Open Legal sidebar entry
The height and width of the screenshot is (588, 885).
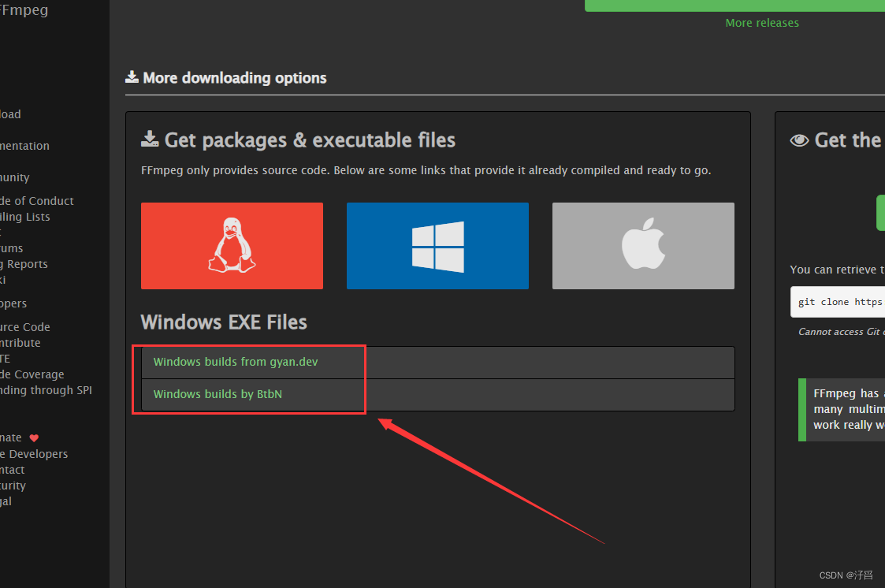[6, 501]
